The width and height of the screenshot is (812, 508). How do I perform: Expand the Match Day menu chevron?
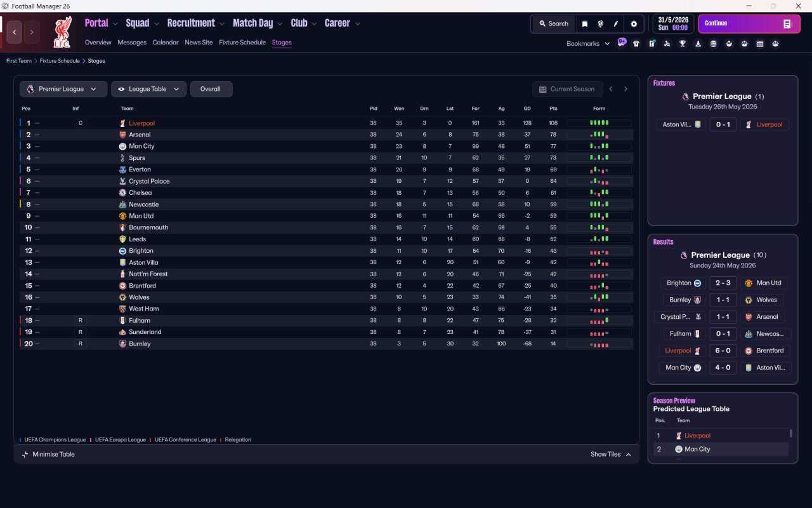point(280,23)
